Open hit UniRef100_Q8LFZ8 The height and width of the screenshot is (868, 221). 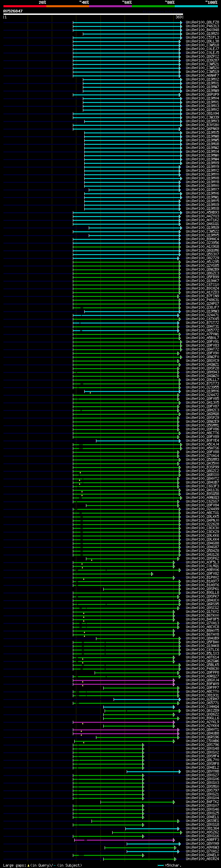click(202, 22)
